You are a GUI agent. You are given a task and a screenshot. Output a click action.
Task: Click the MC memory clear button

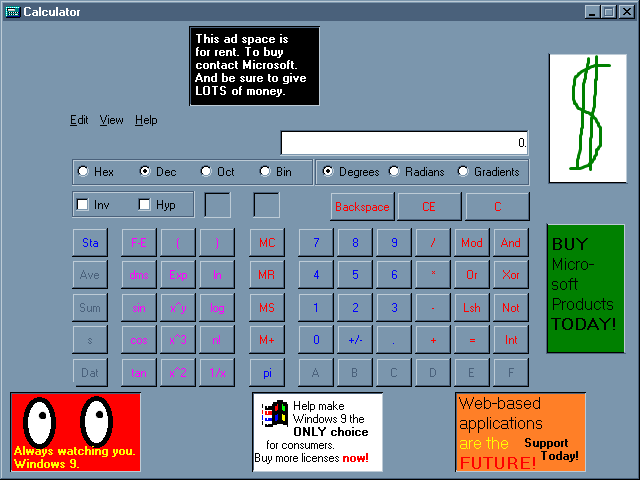tap(267, 242)
